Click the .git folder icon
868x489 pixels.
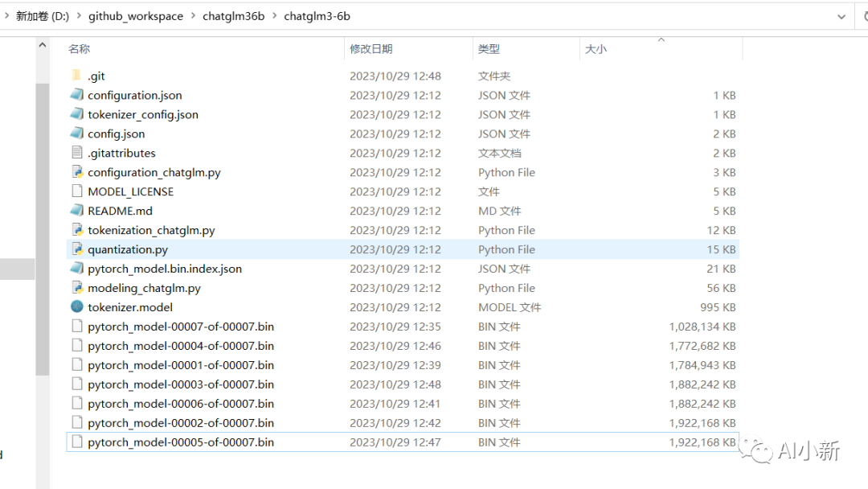pyautogui.click(x=77, y=76)
